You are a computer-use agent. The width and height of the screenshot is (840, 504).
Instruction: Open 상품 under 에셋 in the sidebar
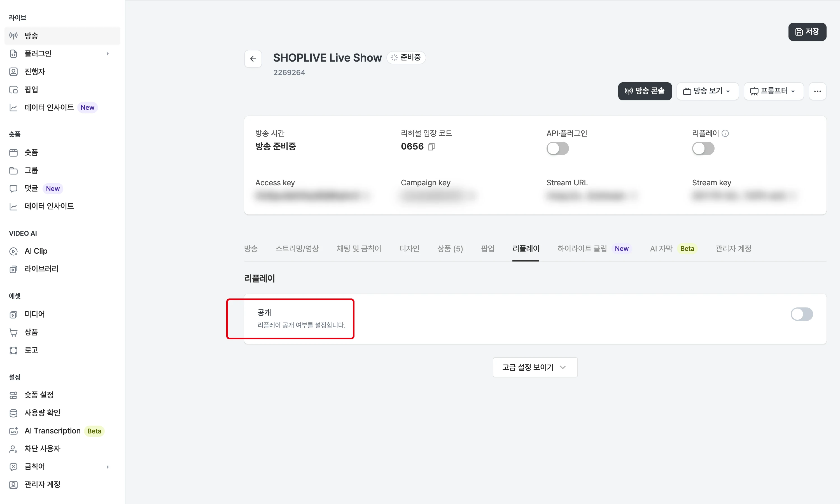[62, 332]
